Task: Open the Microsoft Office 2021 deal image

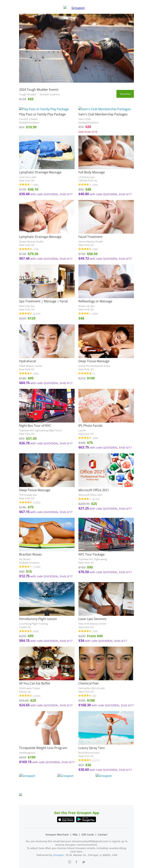Action: coord(106,470)
